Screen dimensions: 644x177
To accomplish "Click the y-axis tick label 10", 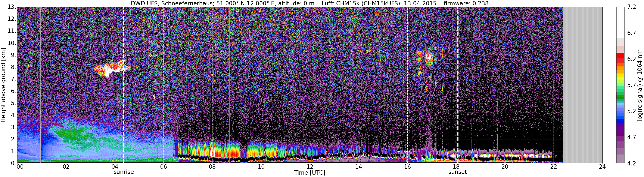I will tap(12, 43).
